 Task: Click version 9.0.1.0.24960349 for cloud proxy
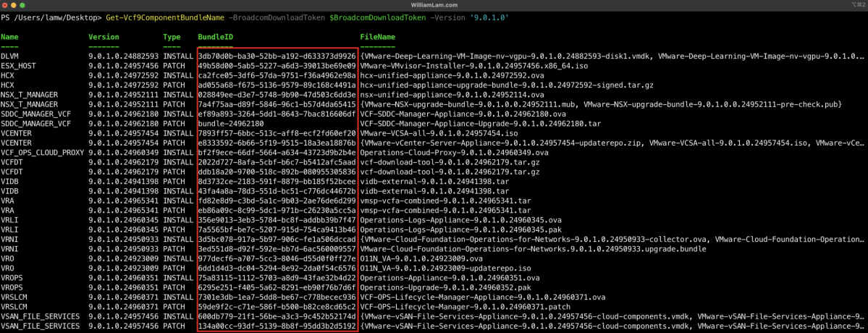[x=124, y=151]
